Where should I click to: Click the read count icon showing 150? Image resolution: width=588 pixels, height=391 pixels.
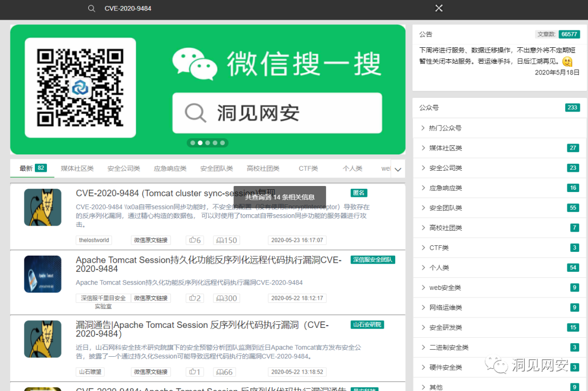[226, 240]
